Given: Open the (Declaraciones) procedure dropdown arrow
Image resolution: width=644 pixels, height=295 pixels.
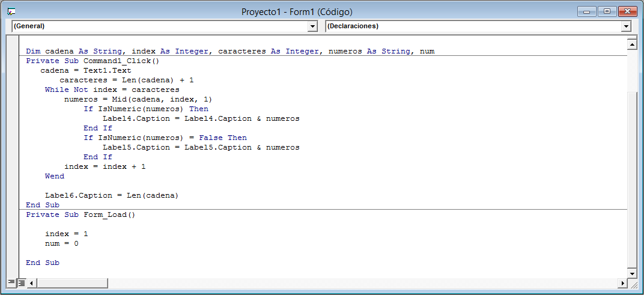Looking at the screenshot, I should tap(626, 26).
